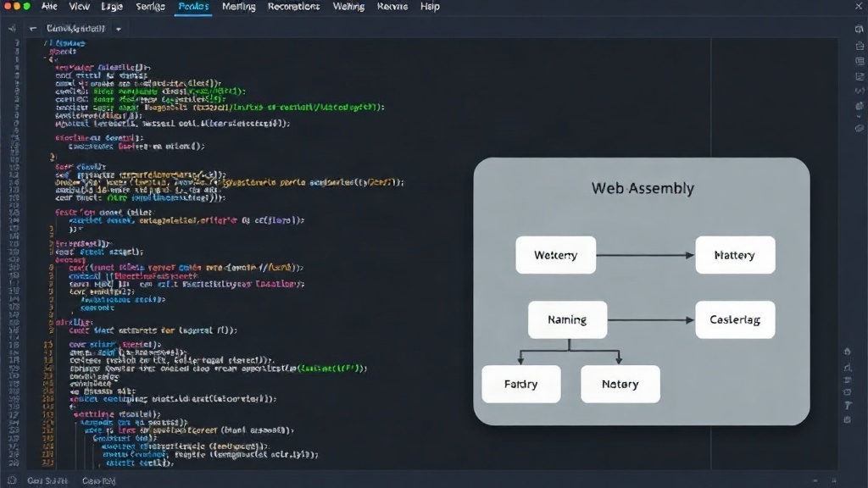
Task: Click the yellow minimize window button
Action: (x=17, y=6)
